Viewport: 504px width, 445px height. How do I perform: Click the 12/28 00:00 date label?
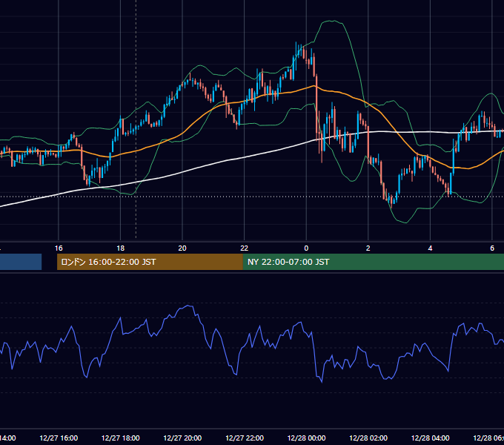tap(306, 438)
